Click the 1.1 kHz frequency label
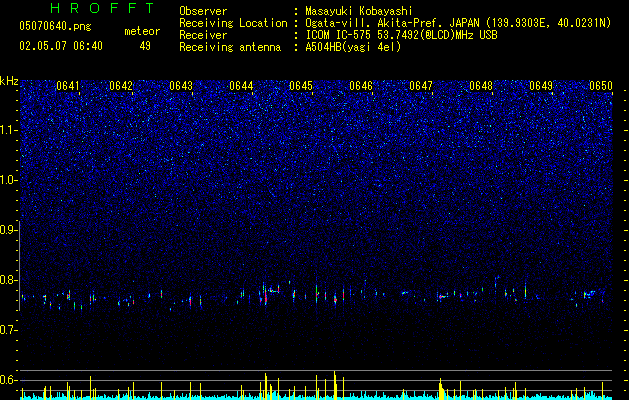Viewport: 629px width, 400px height. (x=8, y=130)
